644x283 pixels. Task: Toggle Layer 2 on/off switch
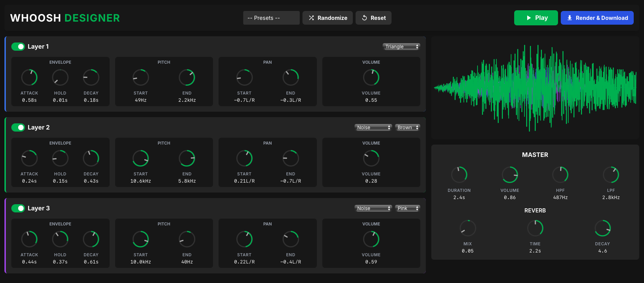coord(18,127)
